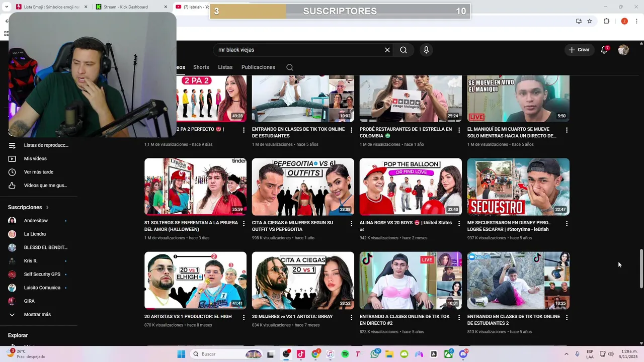
Task: Open options for 2 PA 2 PERFECTO video
Action: coord(244,130)
